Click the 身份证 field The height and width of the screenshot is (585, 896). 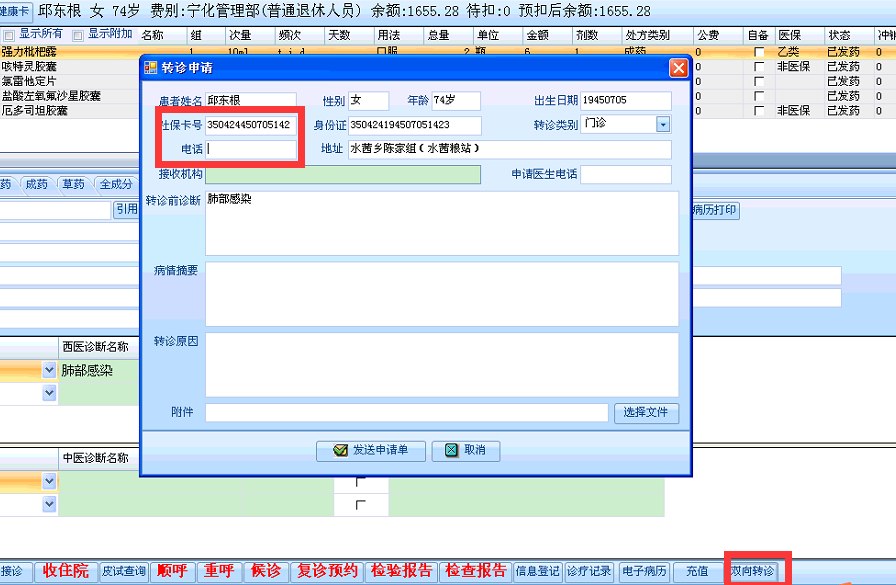415,125
